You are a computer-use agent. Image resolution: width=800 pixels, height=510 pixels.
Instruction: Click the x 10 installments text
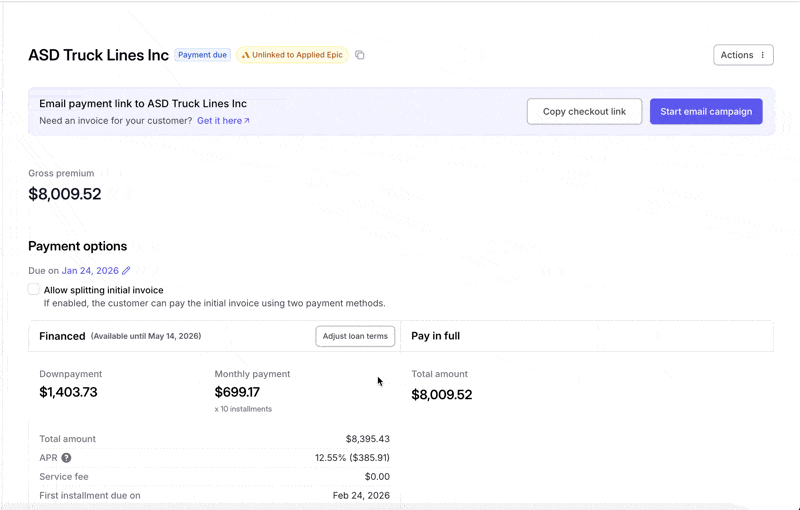click(x=243, y=409)
